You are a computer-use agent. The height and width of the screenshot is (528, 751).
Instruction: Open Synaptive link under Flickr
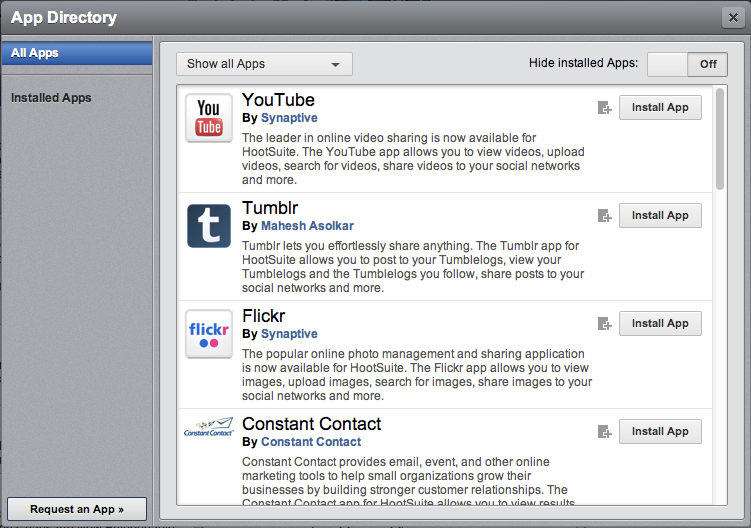click(x=289, y=334)
